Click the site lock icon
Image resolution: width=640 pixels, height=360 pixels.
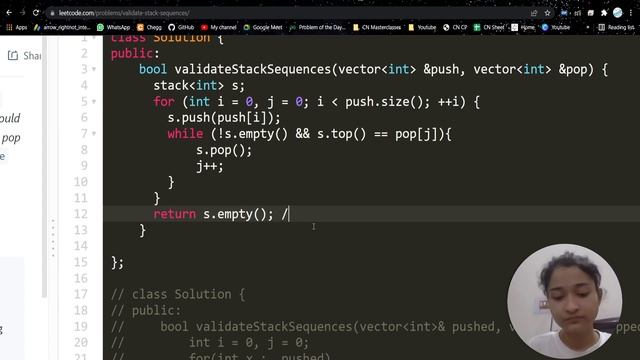coord(52,13)
